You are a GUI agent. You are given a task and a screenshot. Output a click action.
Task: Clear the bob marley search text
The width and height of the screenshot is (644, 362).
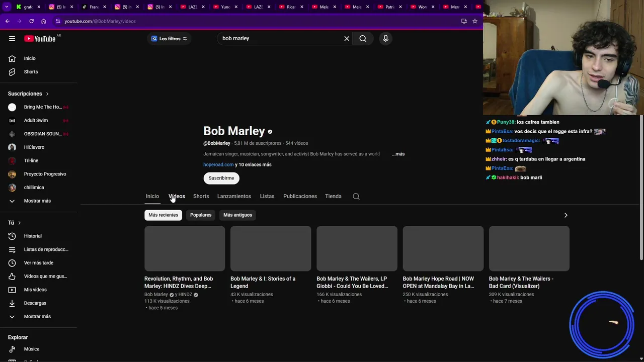pos(347,39)
